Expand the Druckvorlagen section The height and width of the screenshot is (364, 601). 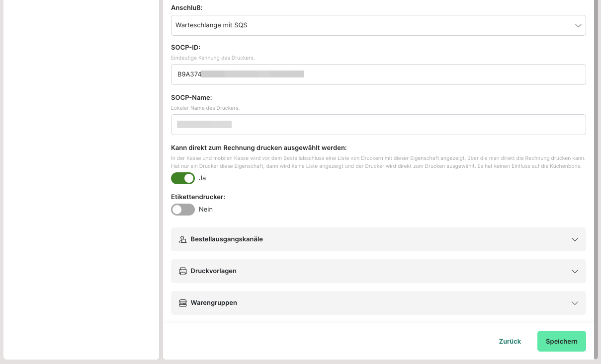coord(378,271)
